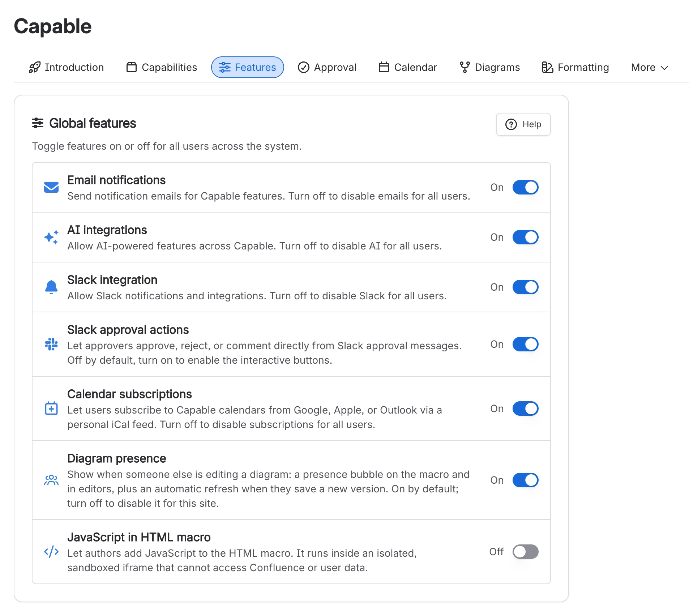This screenshot has height=616, width=689.
Task: Click the 'Let approvers approve, reject' description
Action: [264, 353]
